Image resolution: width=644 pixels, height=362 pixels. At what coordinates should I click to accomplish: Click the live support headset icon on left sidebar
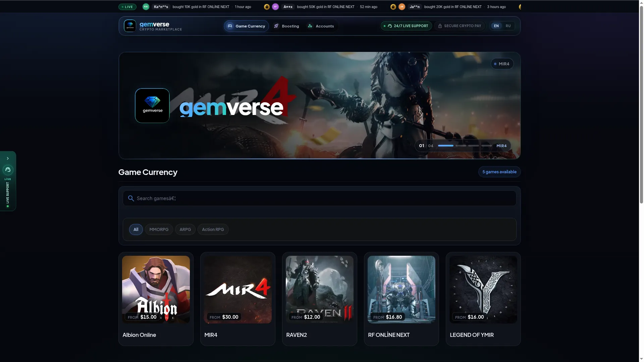[x=8, y=170]
